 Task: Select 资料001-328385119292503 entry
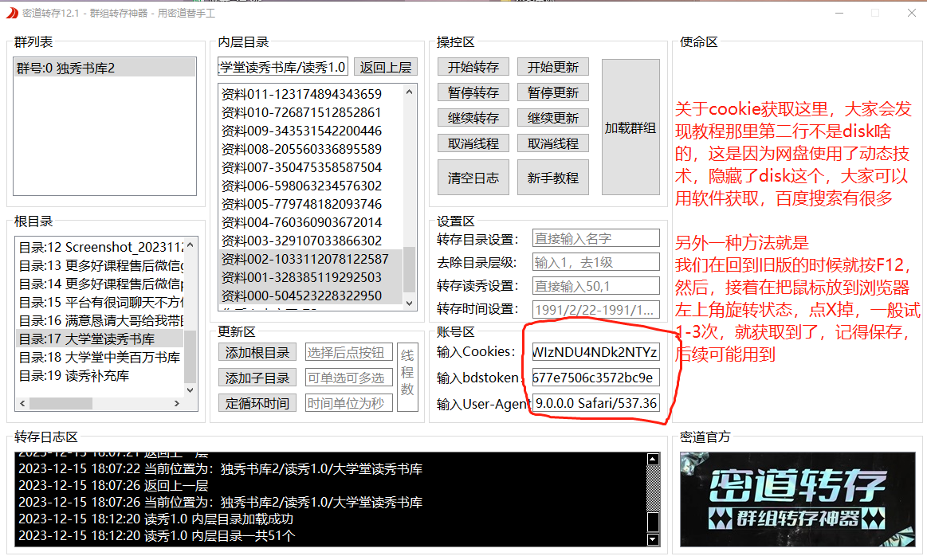click(x=311, y=277)
